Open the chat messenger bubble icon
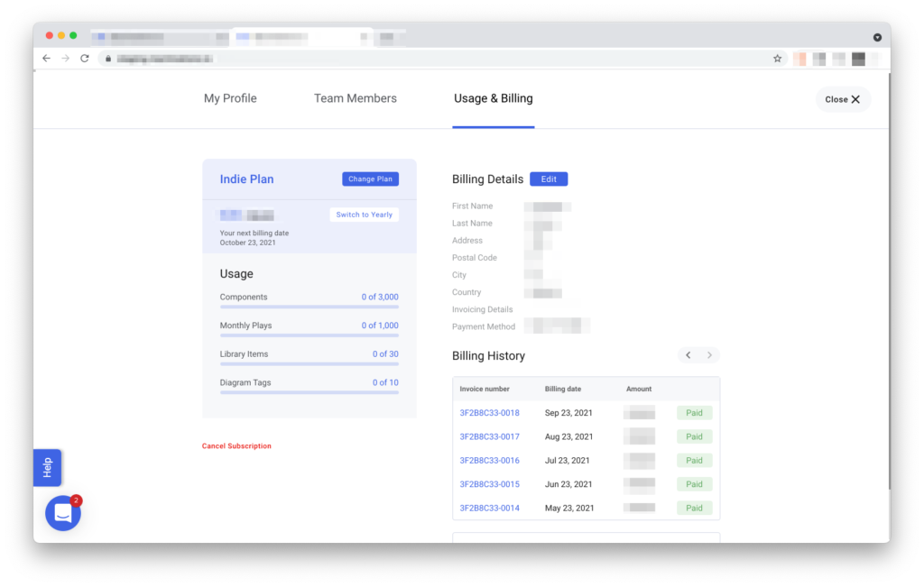 pos(63,513)
